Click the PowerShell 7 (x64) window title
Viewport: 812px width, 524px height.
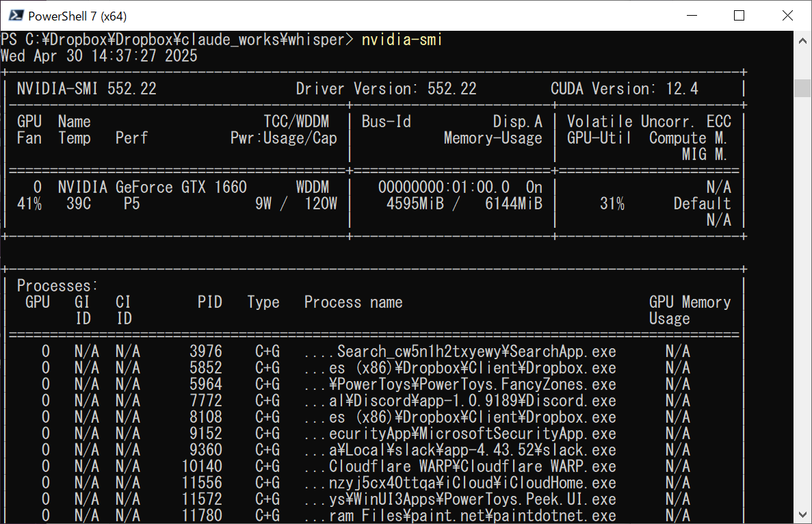[x=77, y=16]
